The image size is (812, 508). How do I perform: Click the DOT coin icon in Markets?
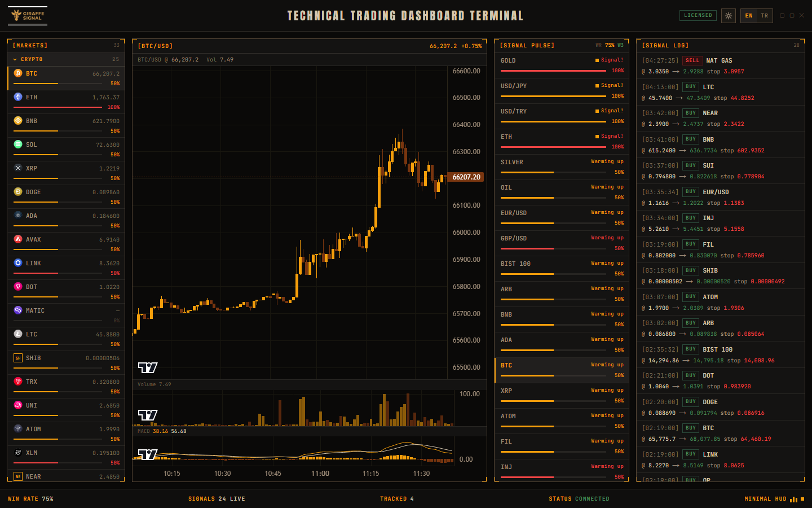tap(18, 287)
